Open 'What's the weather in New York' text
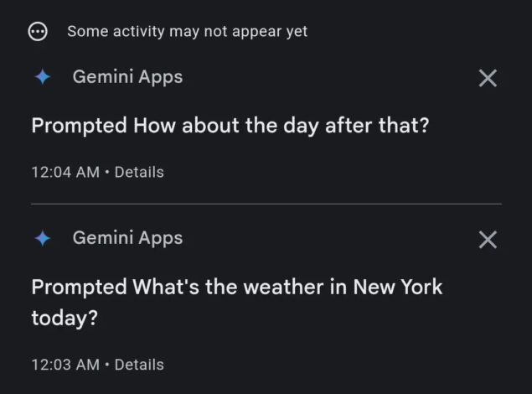The width and height of the screenshot is (532, 394). [287, 287]
